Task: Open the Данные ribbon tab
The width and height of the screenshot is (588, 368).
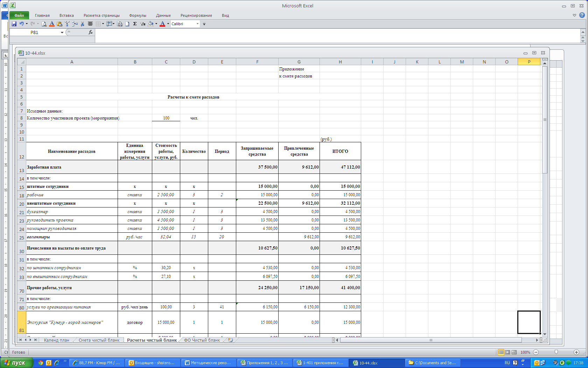Action: (x=163, y=15)
